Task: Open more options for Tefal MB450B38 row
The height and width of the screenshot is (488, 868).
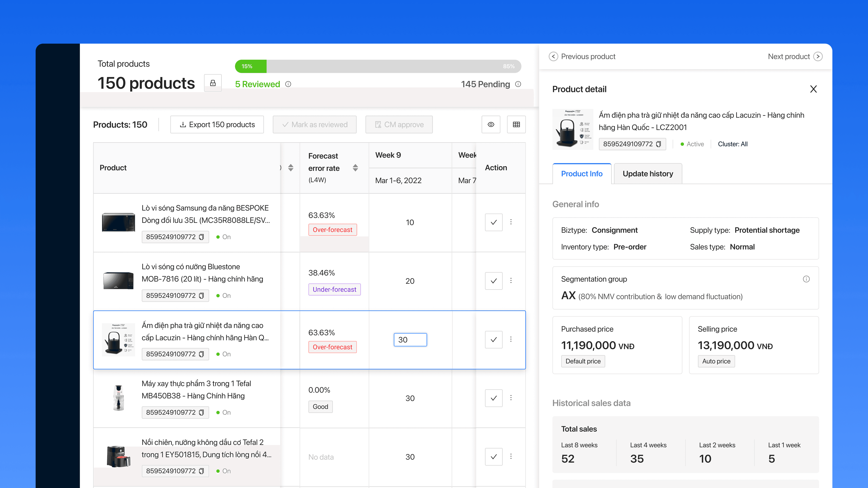Action: 511,397
